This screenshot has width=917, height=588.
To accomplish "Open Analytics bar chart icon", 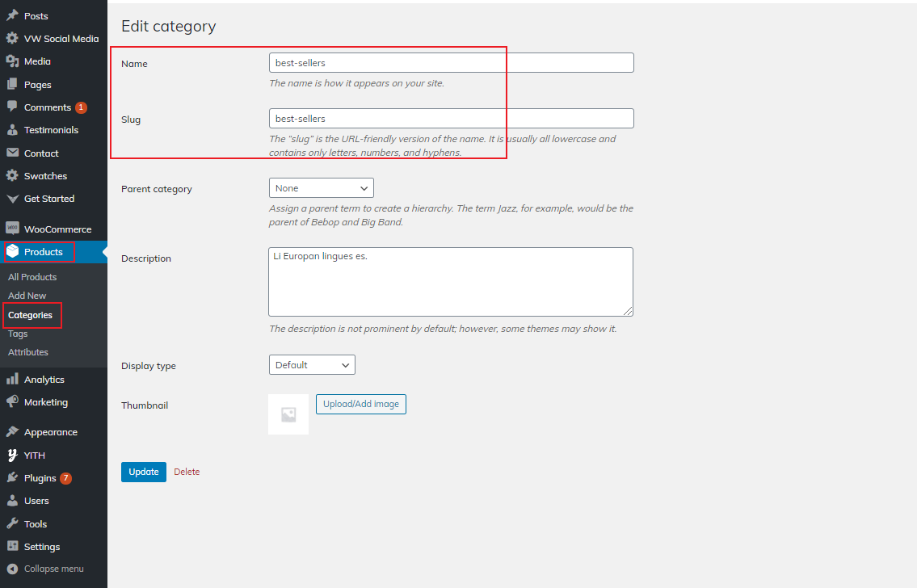I will point(12,379).
